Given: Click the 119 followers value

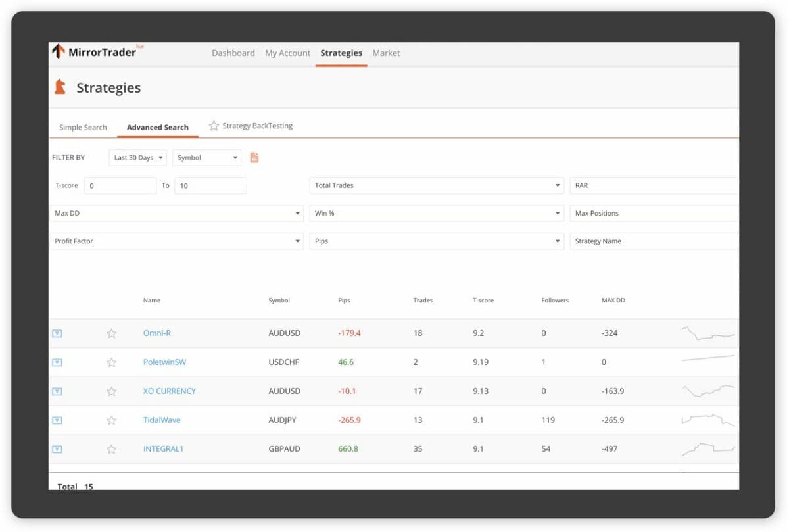Looking at the screenshot, I should point(548,420).
